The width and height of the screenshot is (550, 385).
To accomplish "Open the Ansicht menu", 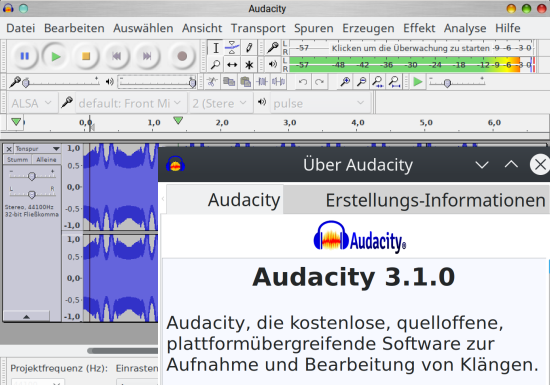I will tap(202, 28).
